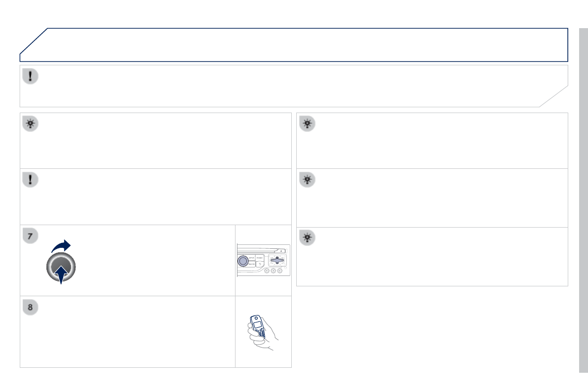
Task: Click the exclamation icon directly above step 7
Action: [31, 180]
